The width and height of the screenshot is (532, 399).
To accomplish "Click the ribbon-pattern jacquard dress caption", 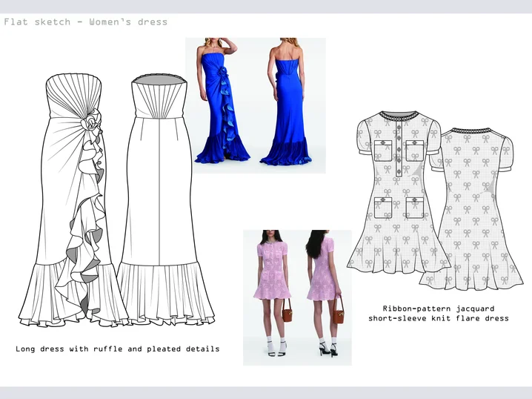I will (439, 313).
